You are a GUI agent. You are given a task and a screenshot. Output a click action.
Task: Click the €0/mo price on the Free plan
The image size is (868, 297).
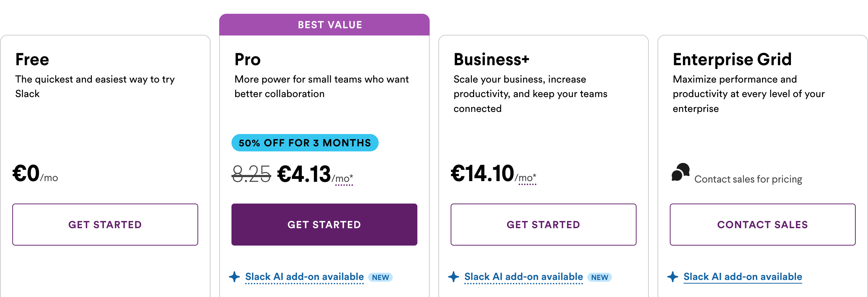pos(35,174)
